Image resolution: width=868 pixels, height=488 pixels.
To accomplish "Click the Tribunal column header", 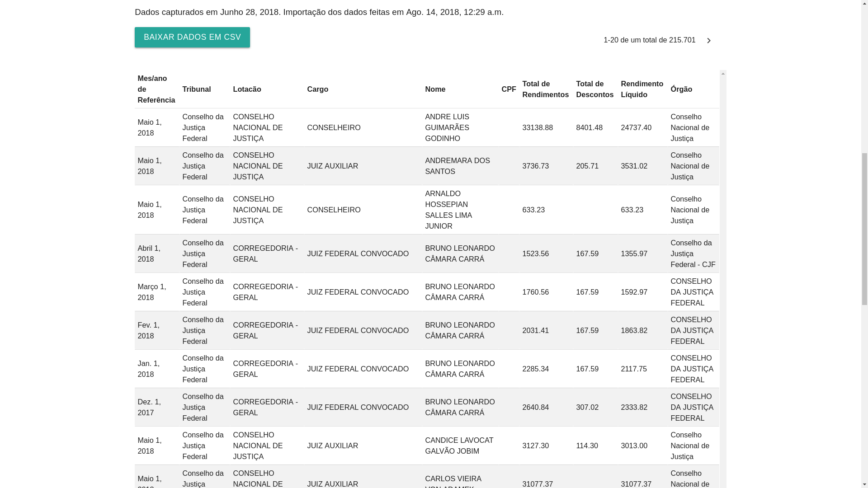I will (x=196, y=89).
